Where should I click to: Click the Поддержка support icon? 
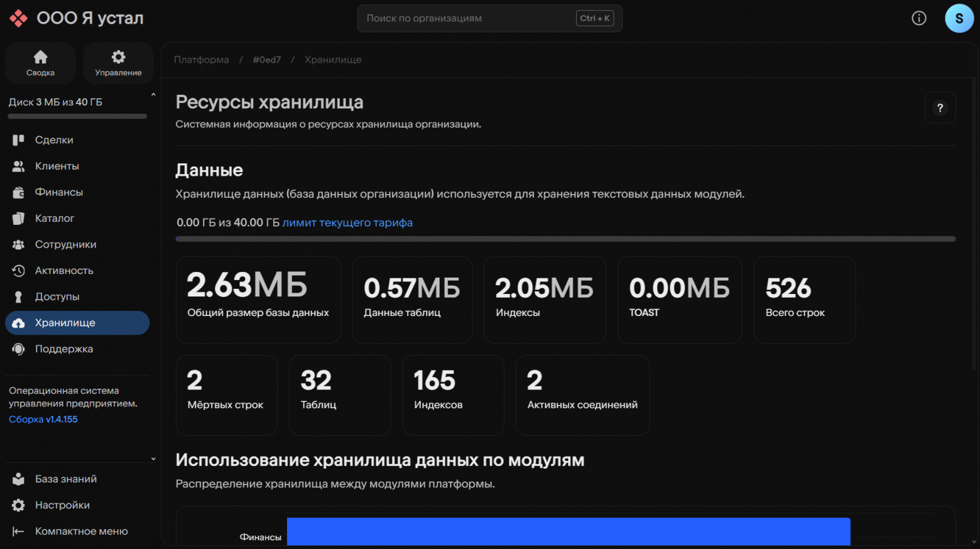coord(18,349)
